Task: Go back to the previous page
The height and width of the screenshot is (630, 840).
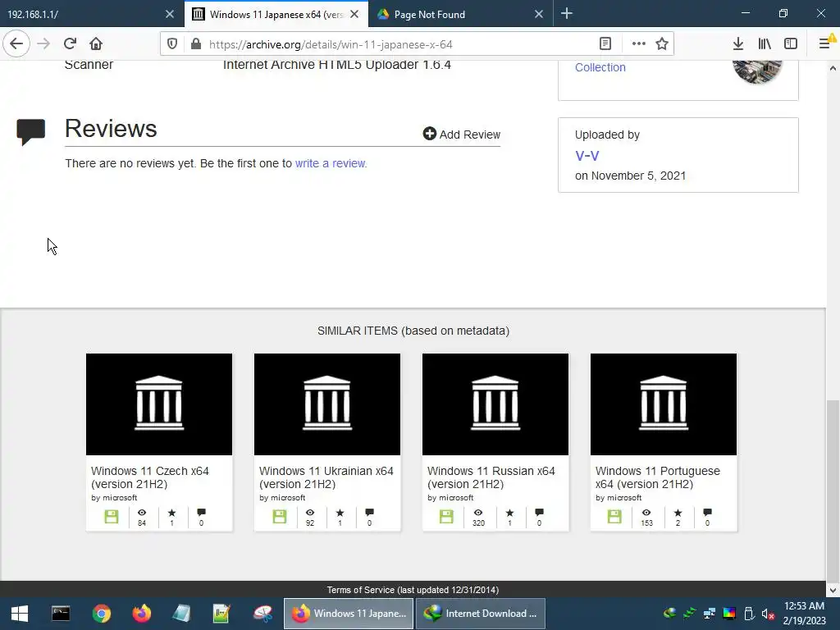Action: click(16, 44)
